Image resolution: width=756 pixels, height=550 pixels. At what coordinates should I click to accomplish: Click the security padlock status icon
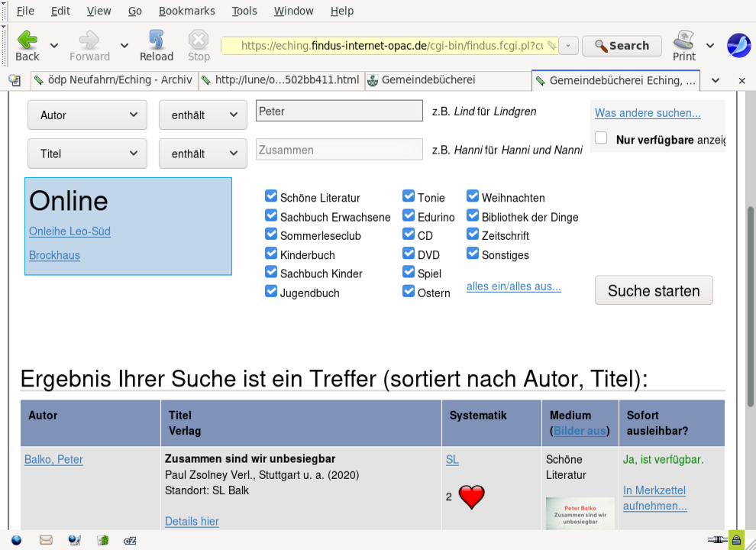736,540
